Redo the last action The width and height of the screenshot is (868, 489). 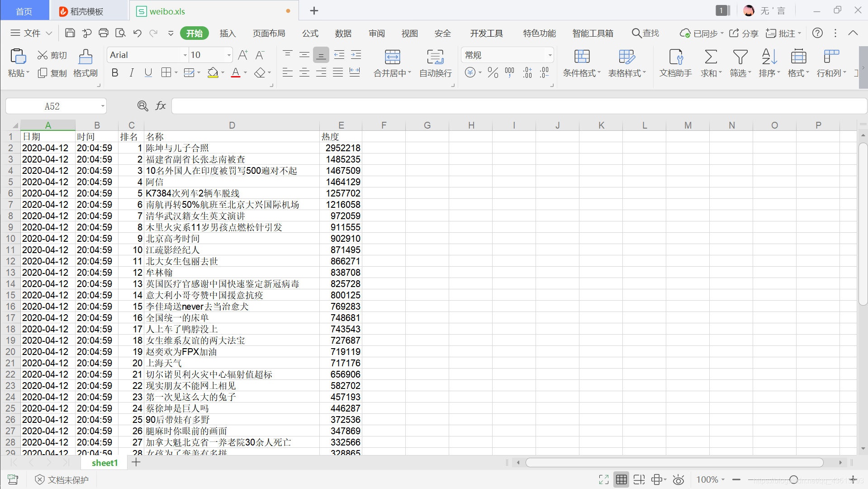coord(154,33)
